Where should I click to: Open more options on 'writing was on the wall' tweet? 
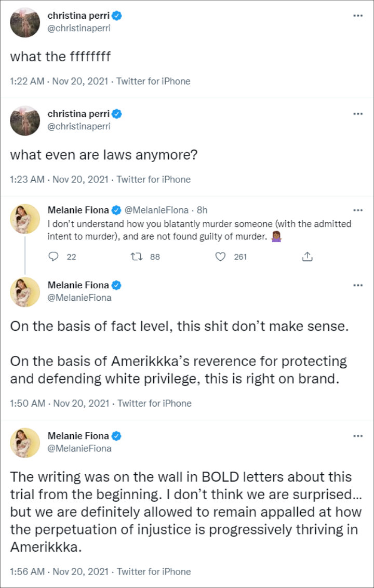click(357, 436)
